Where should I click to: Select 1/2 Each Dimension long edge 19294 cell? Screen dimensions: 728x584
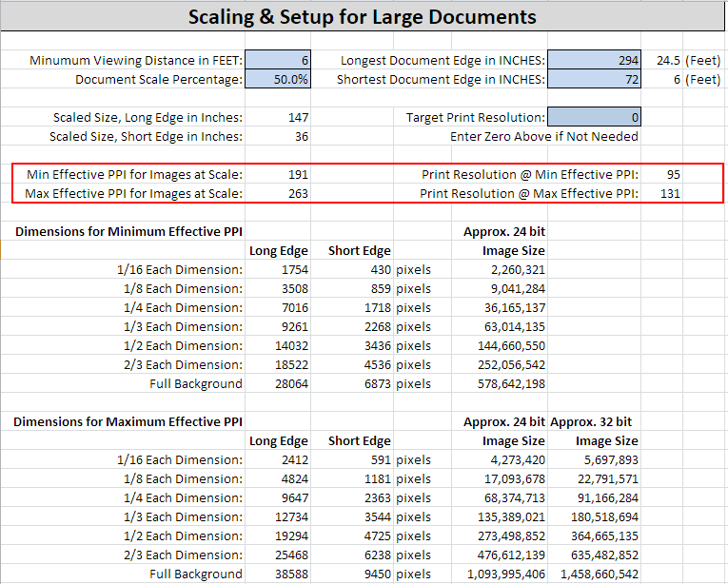click(278, 535)
